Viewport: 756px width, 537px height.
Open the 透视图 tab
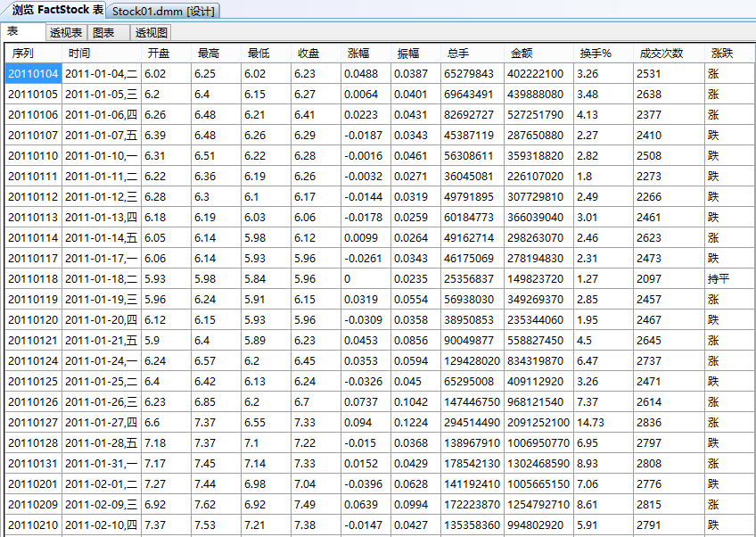151,32
